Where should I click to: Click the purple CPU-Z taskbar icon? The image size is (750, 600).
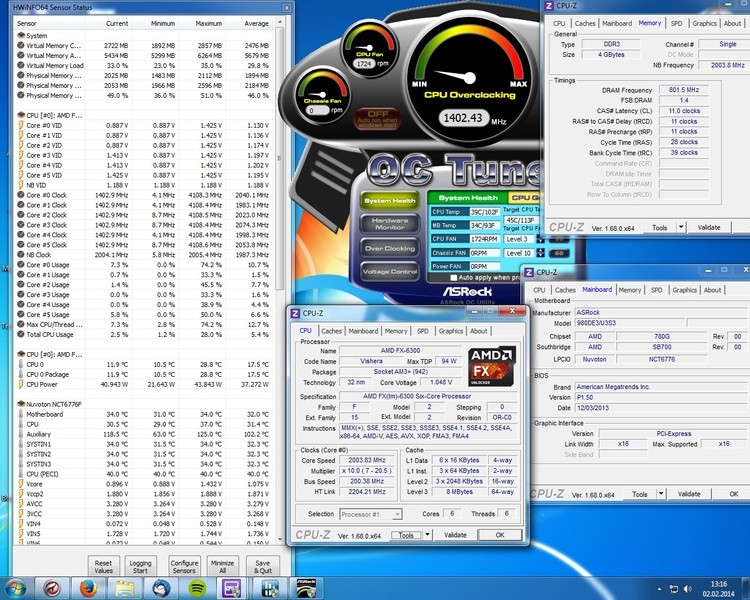point(232,589)
